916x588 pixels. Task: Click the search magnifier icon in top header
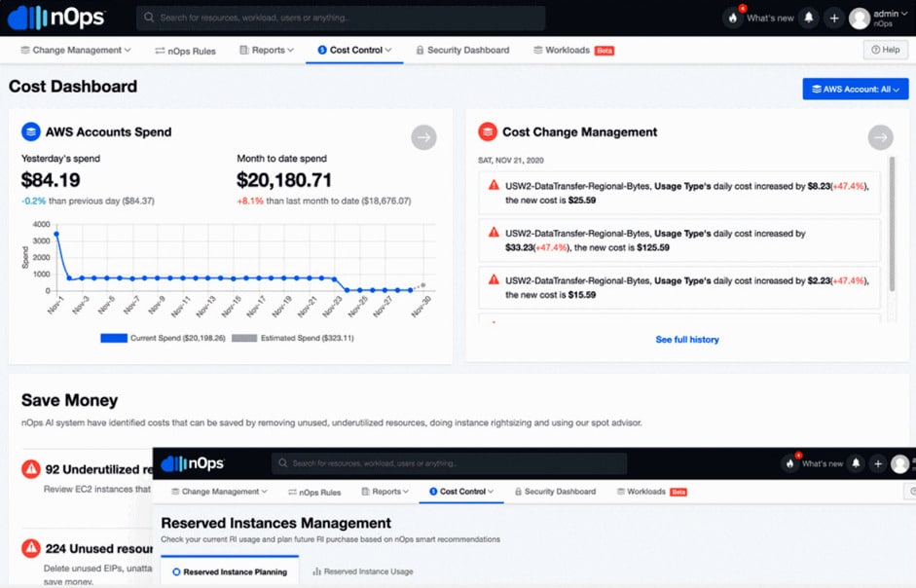[150, 18]
